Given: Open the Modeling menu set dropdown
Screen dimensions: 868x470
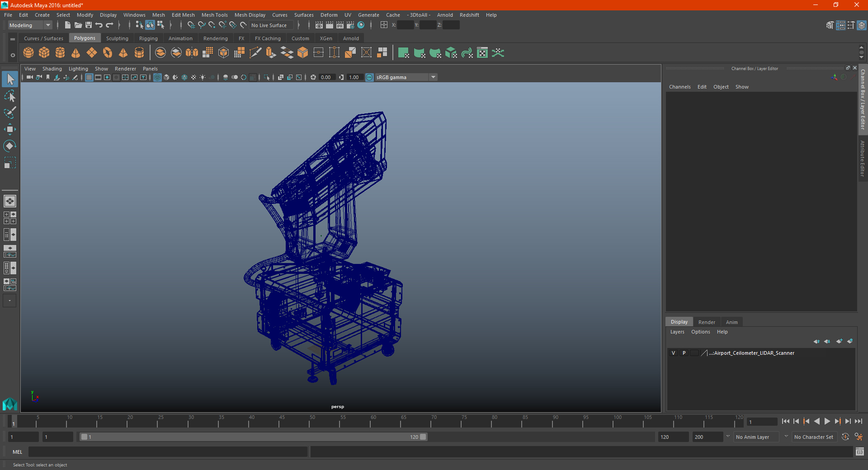Looking at the screenshot, I should [x=30, y=25].
